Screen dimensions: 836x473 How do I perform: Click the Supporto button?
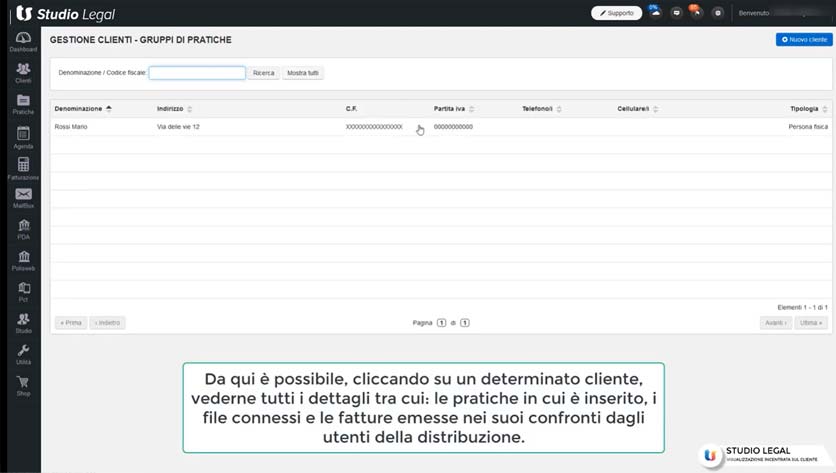616,13
